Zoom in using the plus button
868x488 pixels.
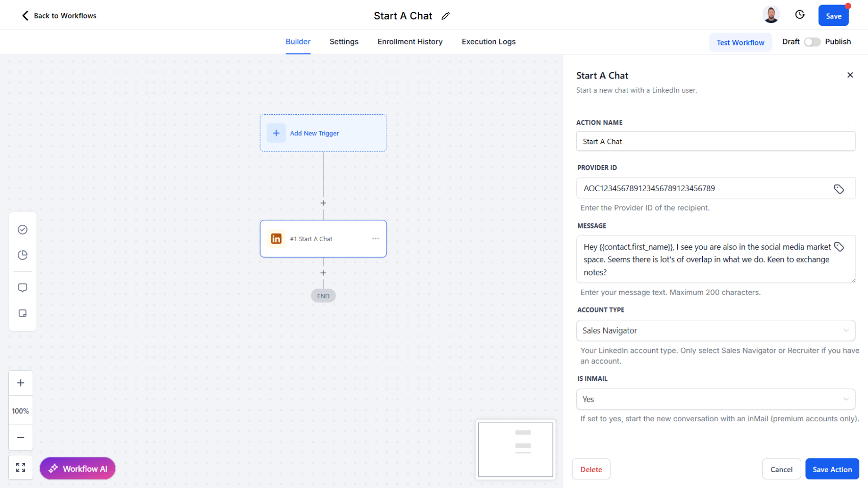click(20, 382)
